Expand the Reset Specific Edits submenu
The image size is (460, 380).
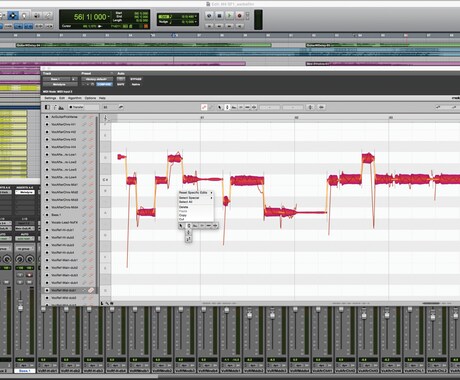click(x=196, y=193)
